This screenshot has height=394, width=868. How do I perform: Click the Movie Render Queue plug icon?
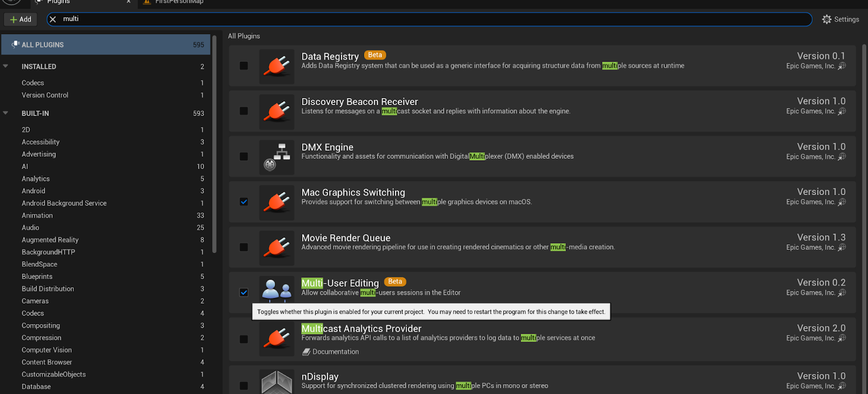(277, 248)
